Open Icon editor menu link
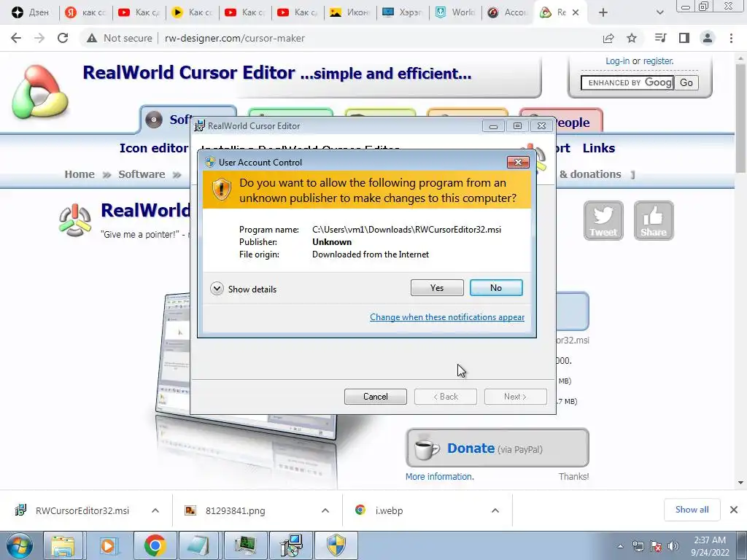This screenshot has height=560, width=747. click(x=153, y=148)
